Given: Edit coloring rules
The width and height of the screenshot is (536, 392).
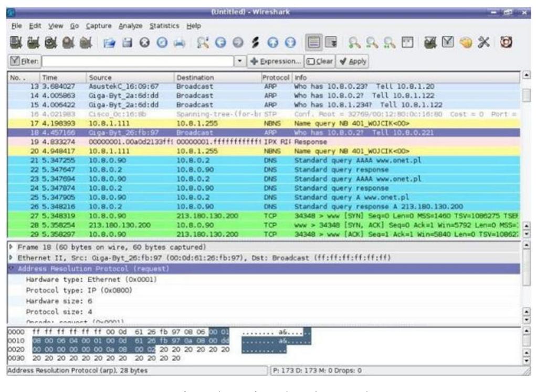Looking at the screenshot, I should [466, 43].
